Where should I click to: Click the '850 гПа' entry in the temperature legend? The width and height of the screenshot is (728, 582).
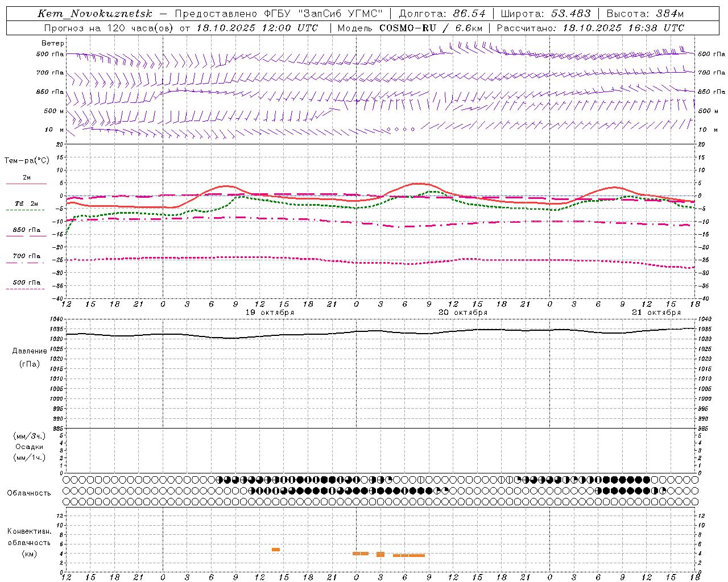pyautogui.click(x=26, y=230)
